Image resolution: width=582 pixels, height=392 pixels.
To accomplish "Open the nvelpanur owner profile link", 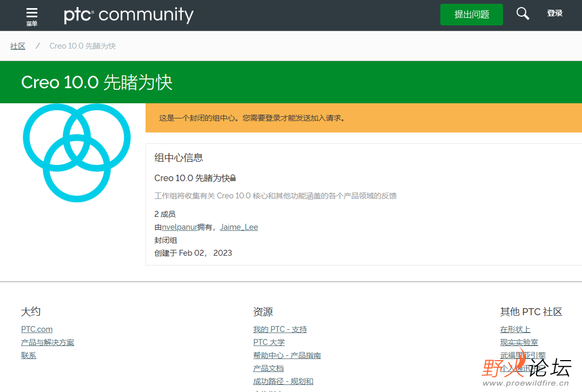I will coord(180,227).
